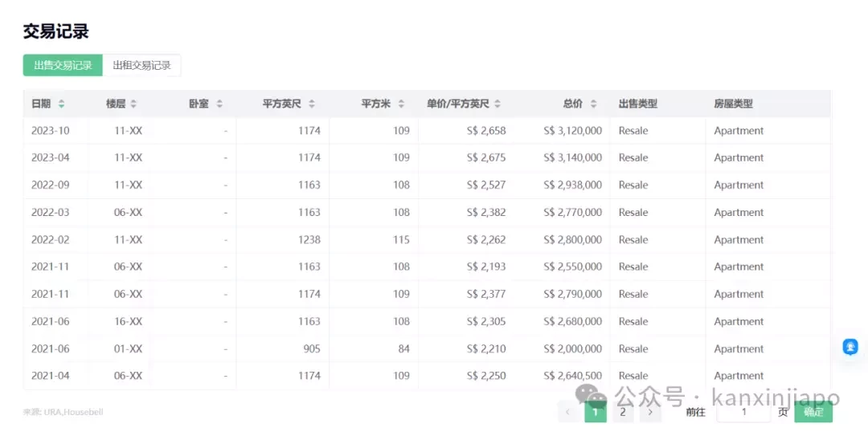Go to the next page arrow
This screenshot has height=432, width=868.
tap(650, 412)
